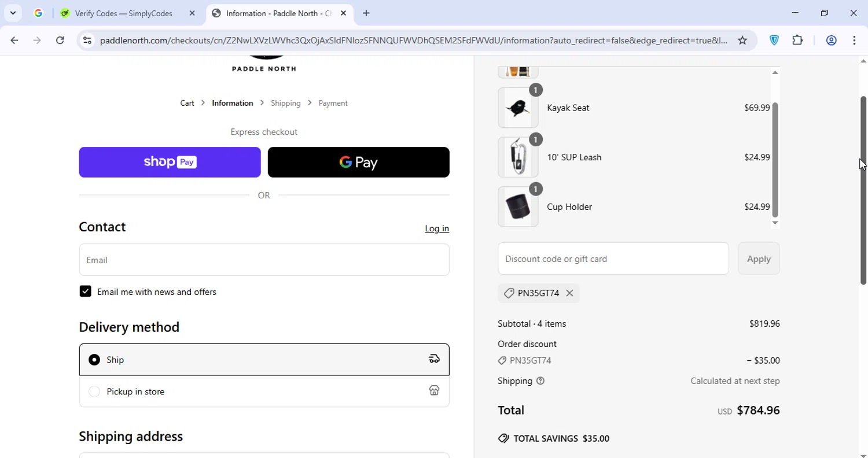This screenshot has height=458, width=868.
Task: Uncheck Email me with news and offers
Action: tap(86, 291)
